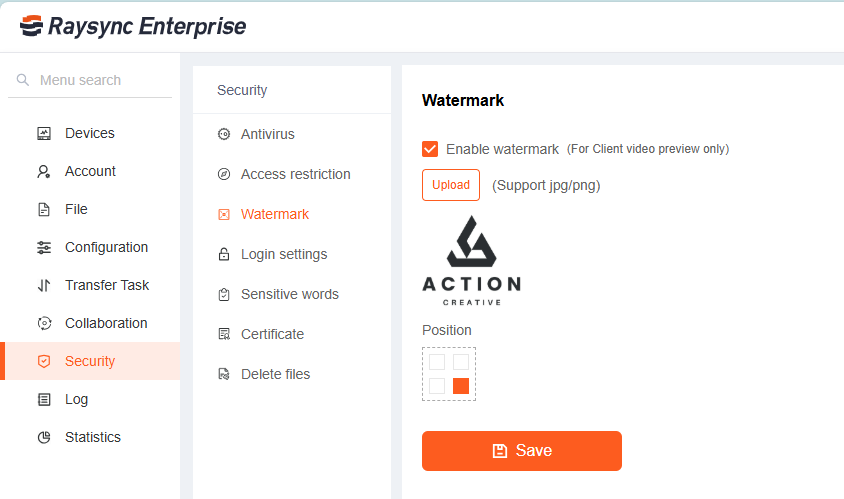
Task: Disable the Enable watermark checkbox
Action: [430, 149]
